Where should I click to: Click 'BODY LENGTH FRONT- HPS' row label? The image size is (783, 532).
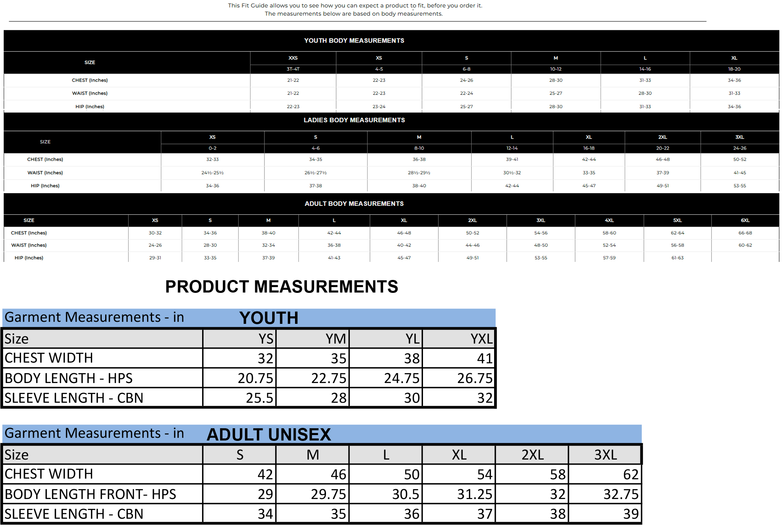coord(90,494)
